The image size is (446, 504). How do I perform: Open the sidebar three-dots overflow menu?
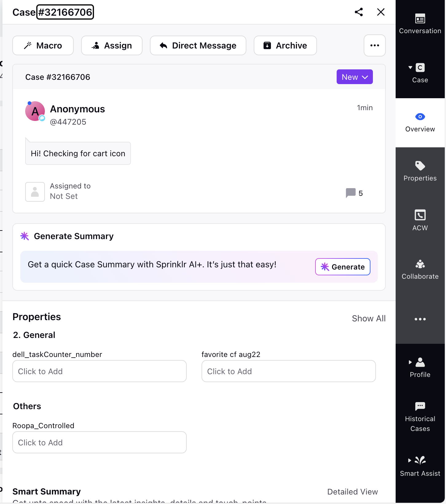tap(420, 319)
